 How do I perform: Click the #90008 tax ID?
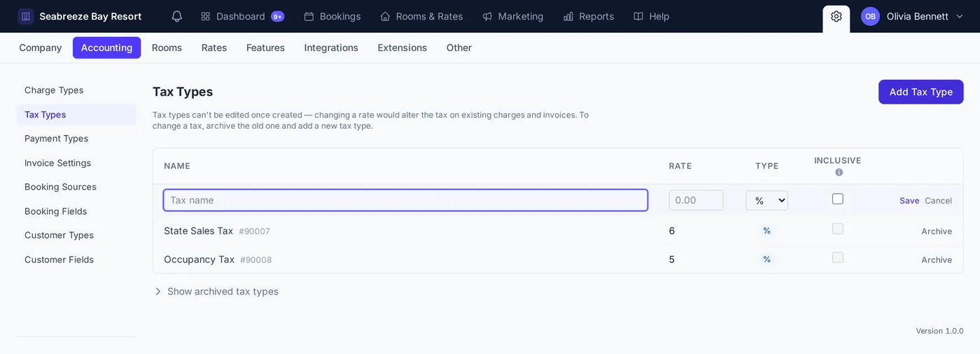(255, 260)
